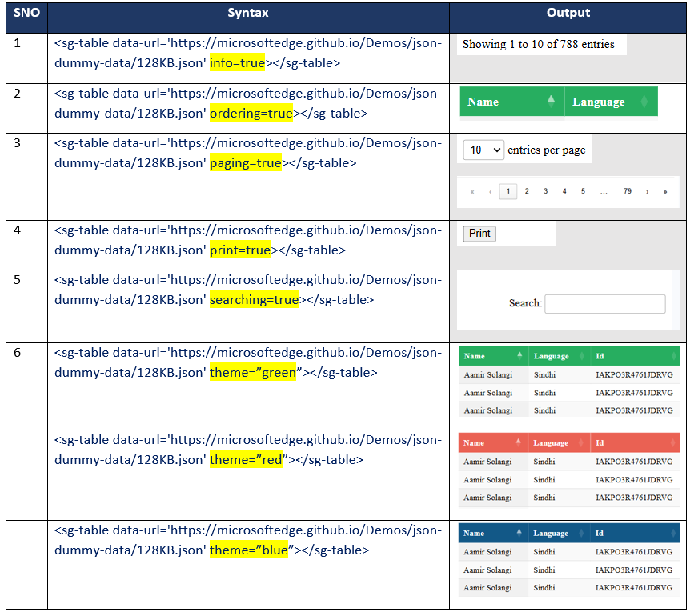Sort blue theme table by Name arrow

tap(519, 533)
